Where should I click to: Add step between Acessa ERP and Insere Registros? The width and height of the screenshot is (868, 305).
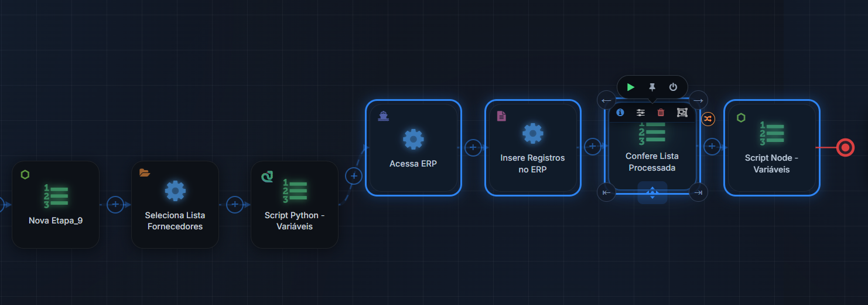[x=473, y=147]
